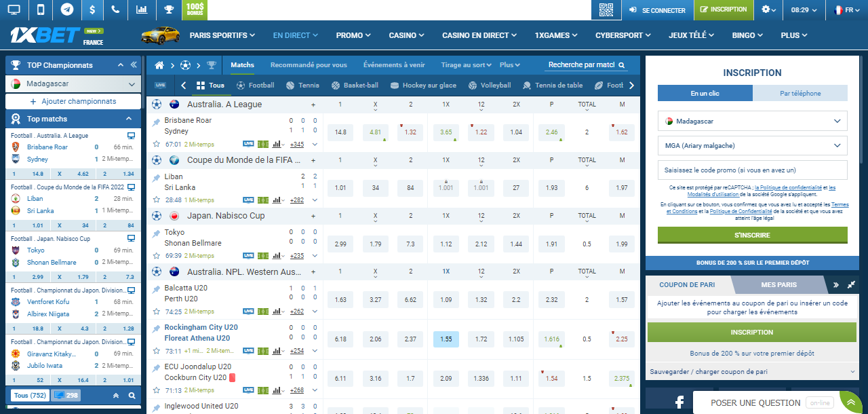Expand Sauvegarder / charger coupon de pari
The height and width of the screenshot is (414, 868).
click(753, 372)
